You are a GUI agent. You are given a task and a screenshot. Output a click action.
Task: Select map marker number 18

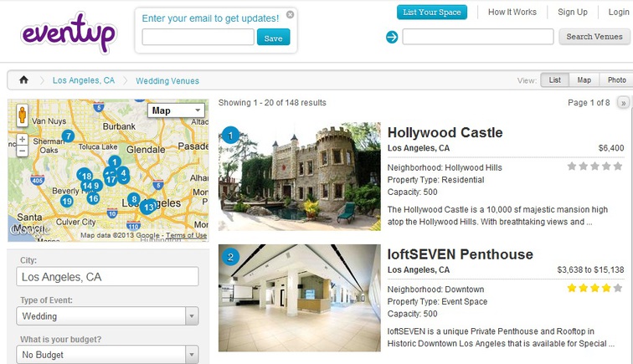(85, 176)
